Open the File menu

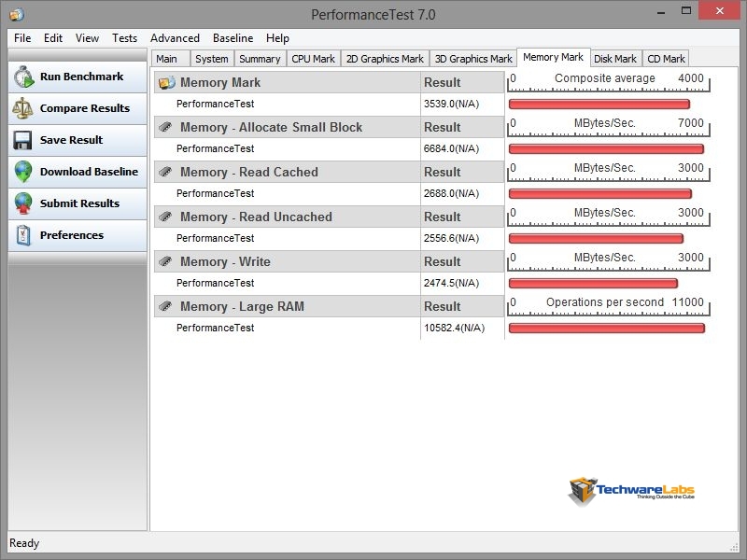point(22,38)
